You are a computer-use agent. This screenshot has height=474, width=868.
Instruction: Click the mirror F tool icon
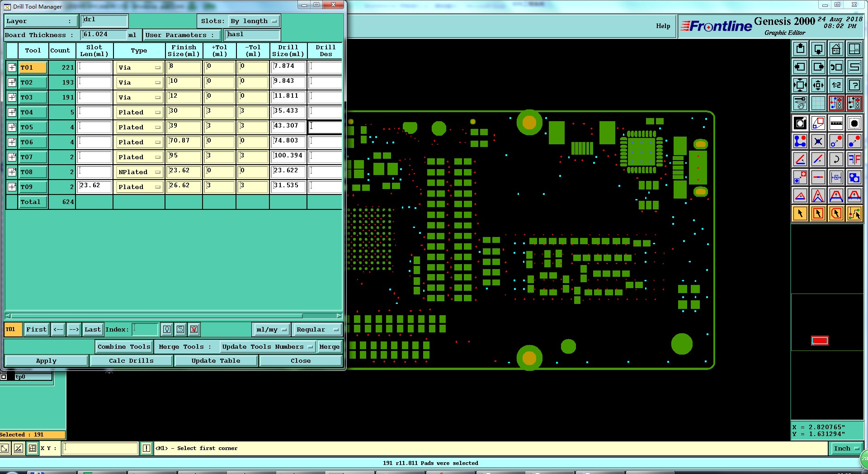[x=854, y=159]
